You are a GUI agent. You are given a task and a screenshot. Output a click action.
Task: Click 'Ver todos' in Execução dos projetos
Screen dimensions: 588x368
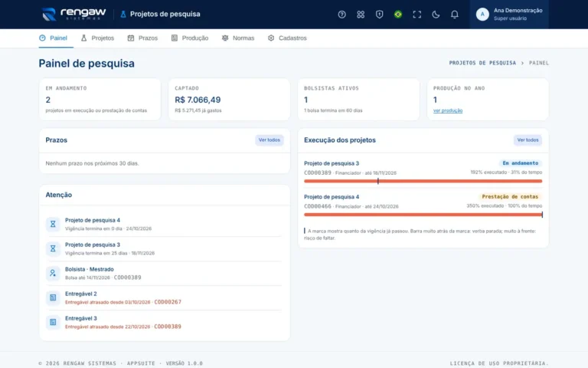528,140
